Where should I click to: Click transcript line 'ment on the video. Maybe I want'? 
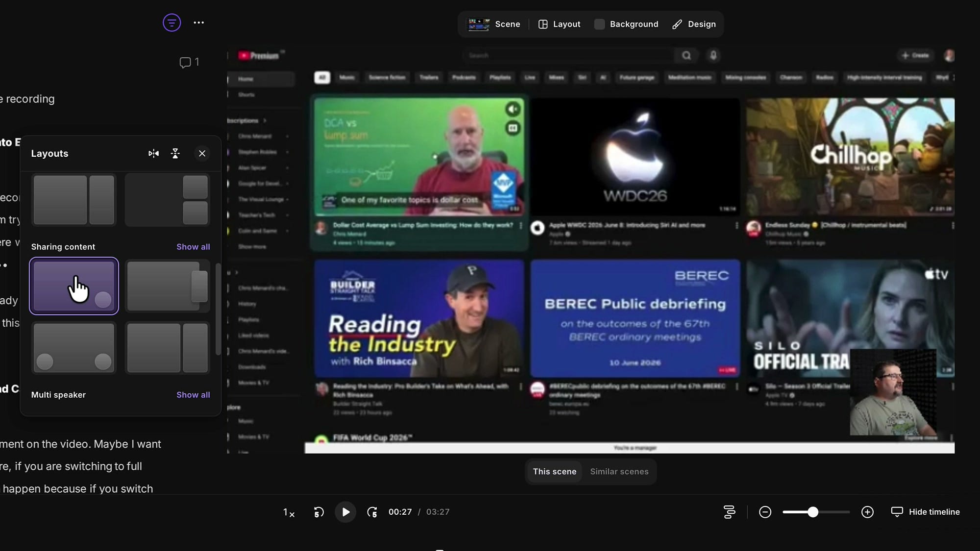81,444
